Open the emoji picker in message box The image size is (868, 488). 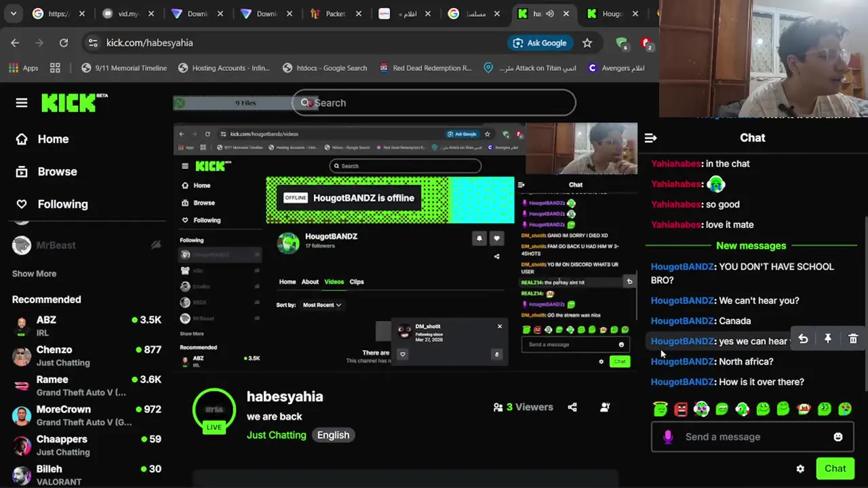pos(838,437)
